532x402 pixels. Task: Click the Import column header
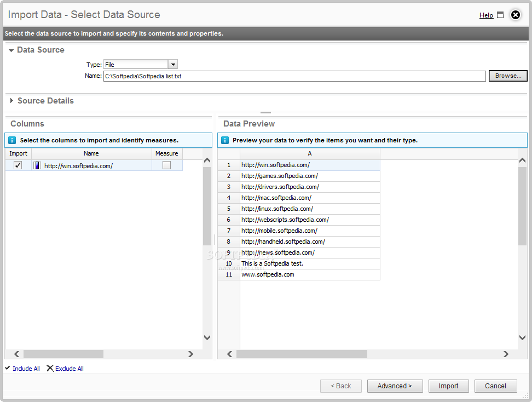click(18, 153)
